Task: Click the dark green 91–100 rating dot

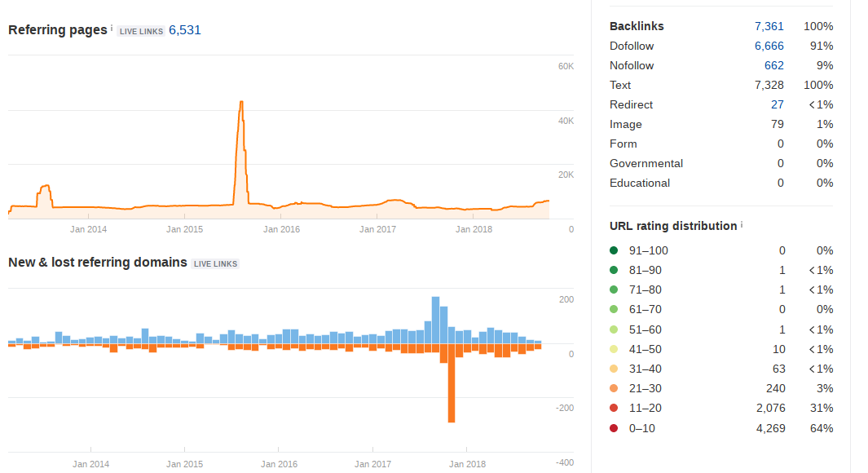Action: [614, 250]
